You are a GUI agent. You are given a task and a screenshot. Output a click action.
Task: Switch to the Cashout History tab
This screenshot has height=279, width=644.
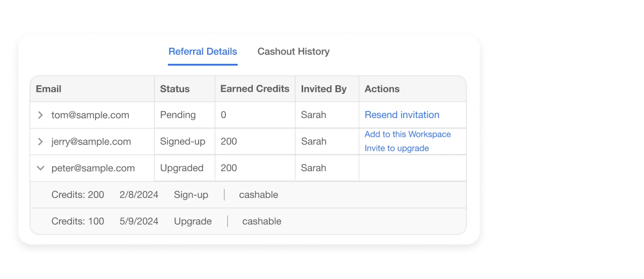(x=294, y=52)
